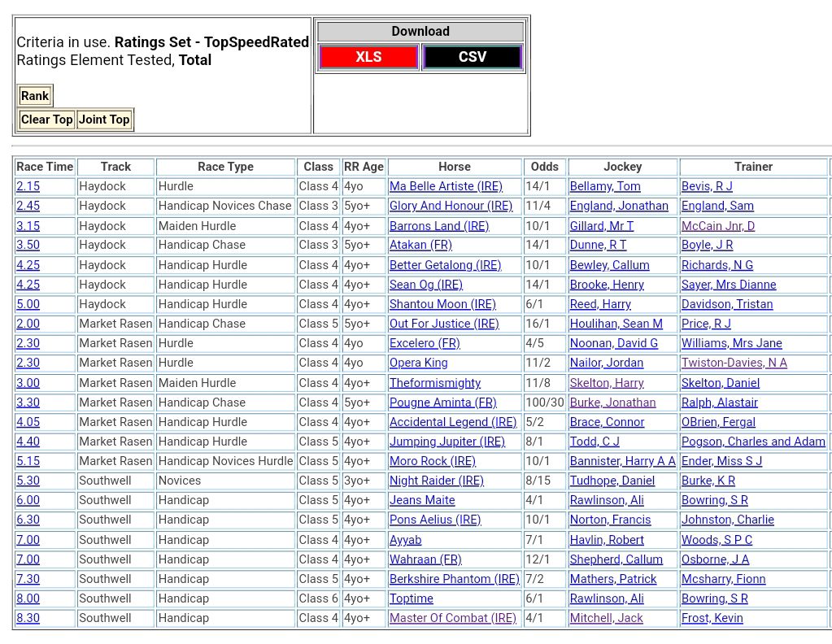Download ratings as XLS file

click(x=368, y=58)
